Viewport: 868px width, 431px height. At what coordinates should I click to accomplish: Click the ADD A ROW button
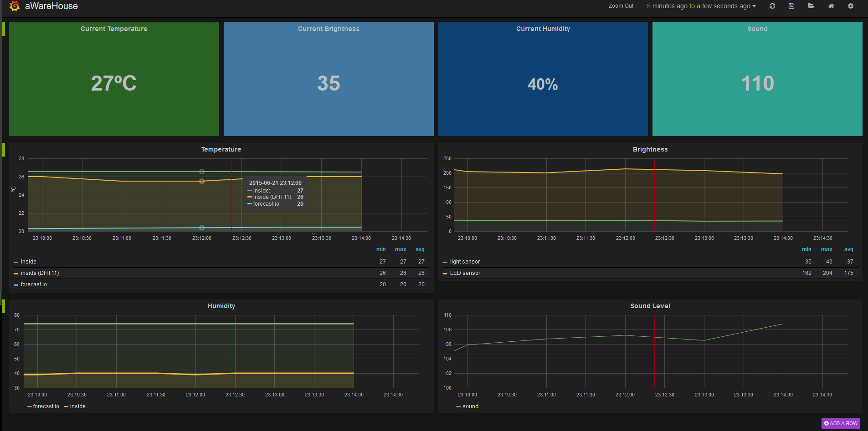[841, 423]
